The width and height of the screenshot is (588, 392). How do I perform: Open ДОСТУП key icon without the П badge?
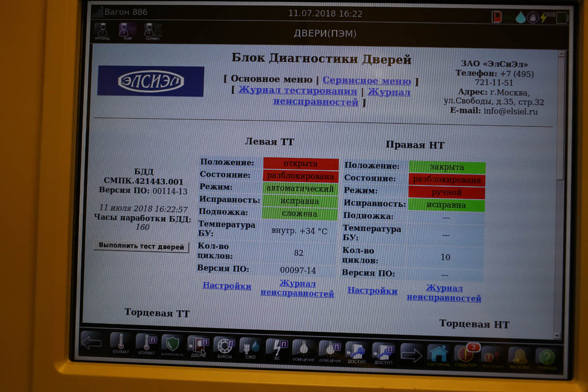356,352
